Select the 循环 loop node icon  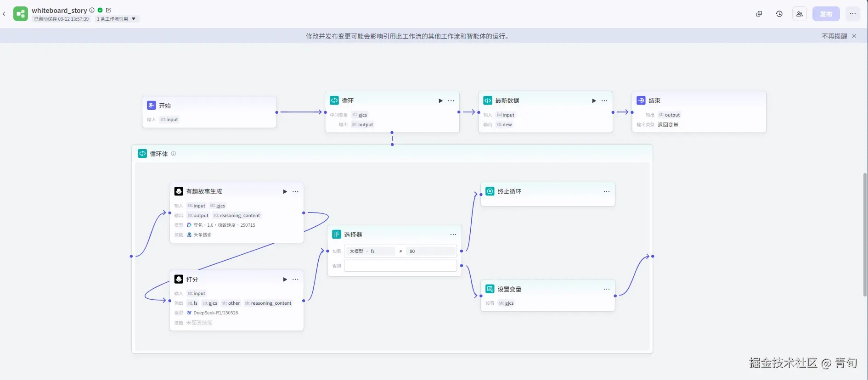[x=334, y=100]
